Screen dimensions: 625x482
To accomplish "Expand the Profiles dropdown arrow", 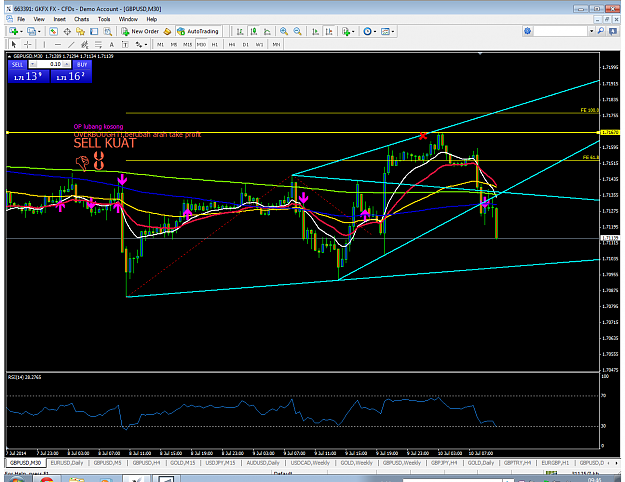I will 39,31.
